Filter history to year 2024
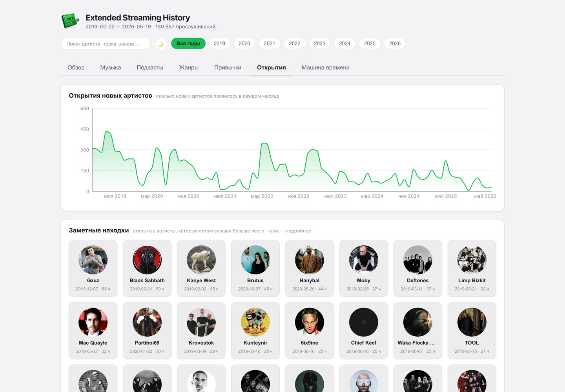Screen dimensions: 565x392 (x=345, y=44)
